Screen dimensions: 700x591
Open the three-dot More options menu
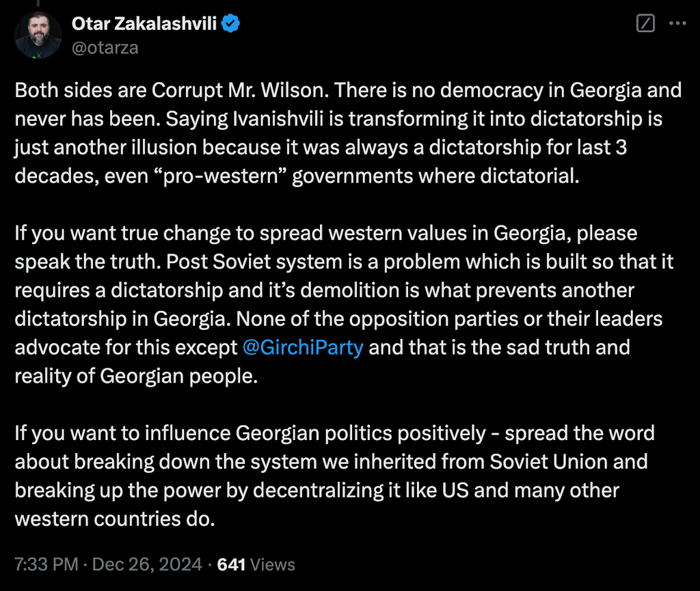(x=677, y=25)
